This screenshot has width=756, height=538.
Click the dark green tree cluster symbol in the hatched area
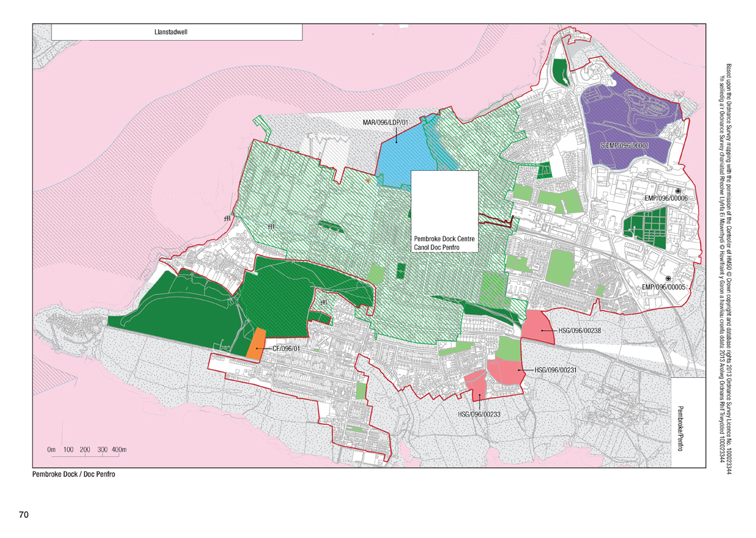(329, 225)
